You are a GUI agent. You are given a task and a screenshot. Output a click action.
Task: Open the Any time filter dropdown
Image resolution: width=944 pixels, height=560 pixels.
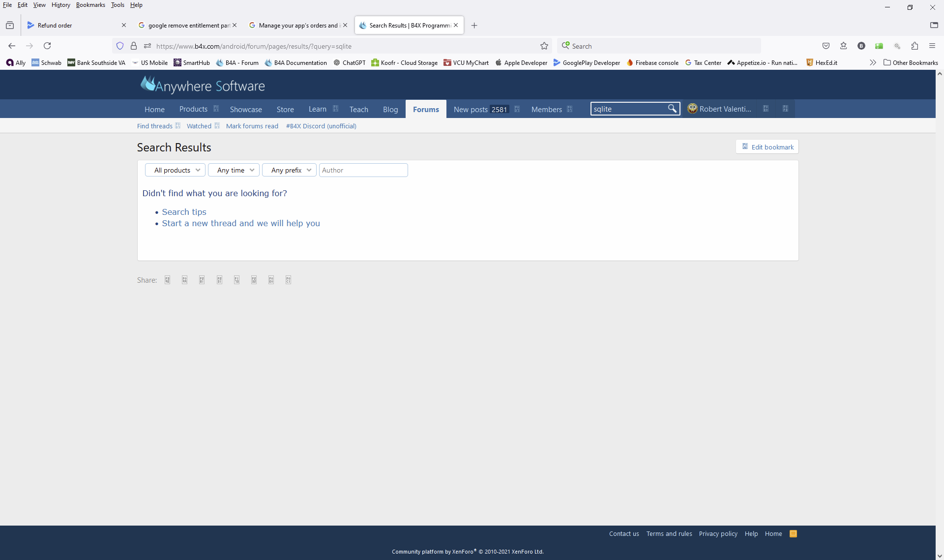(x=234, y=170)
